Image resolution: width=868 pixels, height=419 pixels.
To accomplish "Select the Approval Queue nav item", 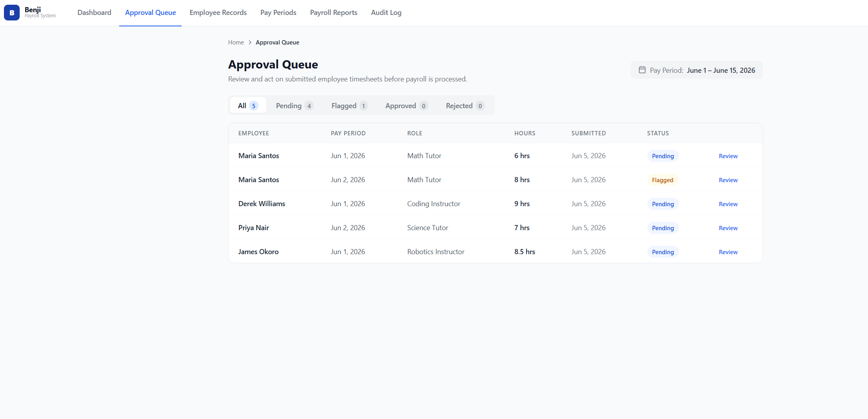I will 150,13.
